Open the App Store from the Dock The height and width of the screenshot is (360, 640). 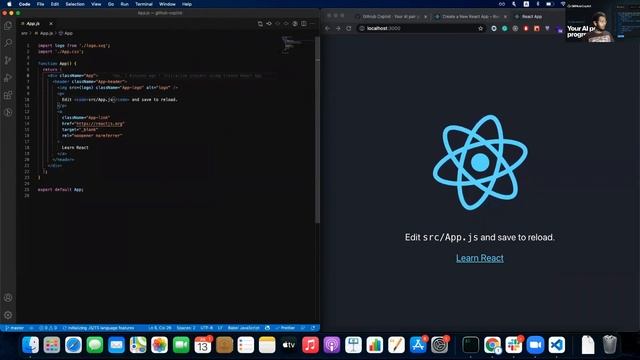tap(418, 345)
